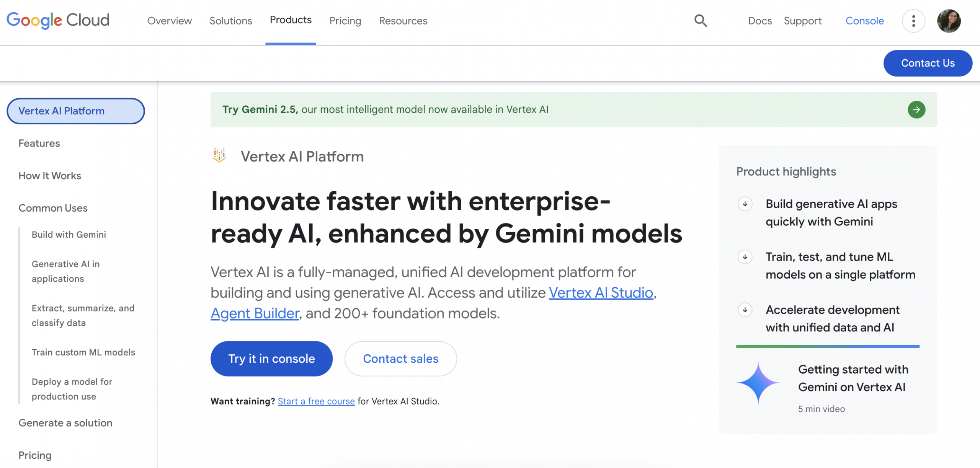Open the search icon in the top bar

click(700, 21)
